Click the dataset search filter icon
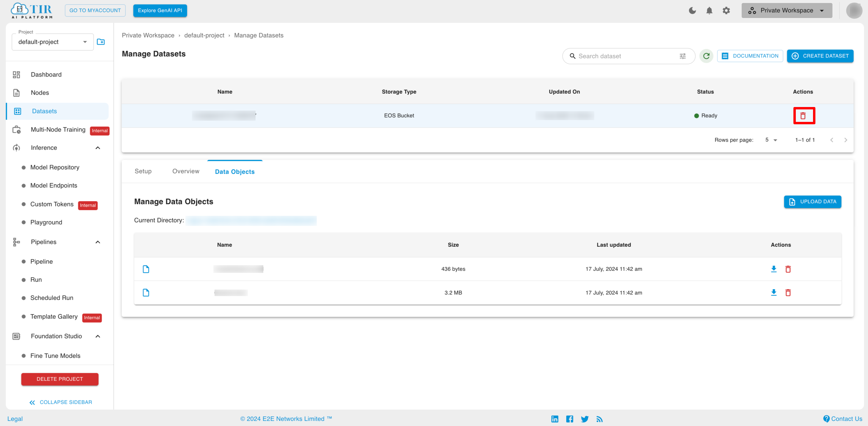The image size is (868, 426). click(x=683, y=56)
